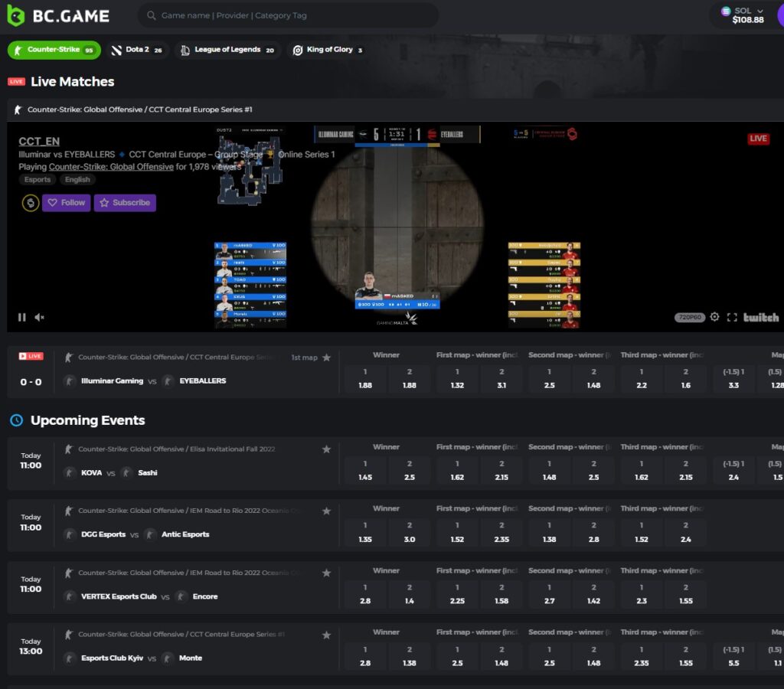Open the Illuminar Gaming team name
The image size is (784, 689).
coord(112,381)
